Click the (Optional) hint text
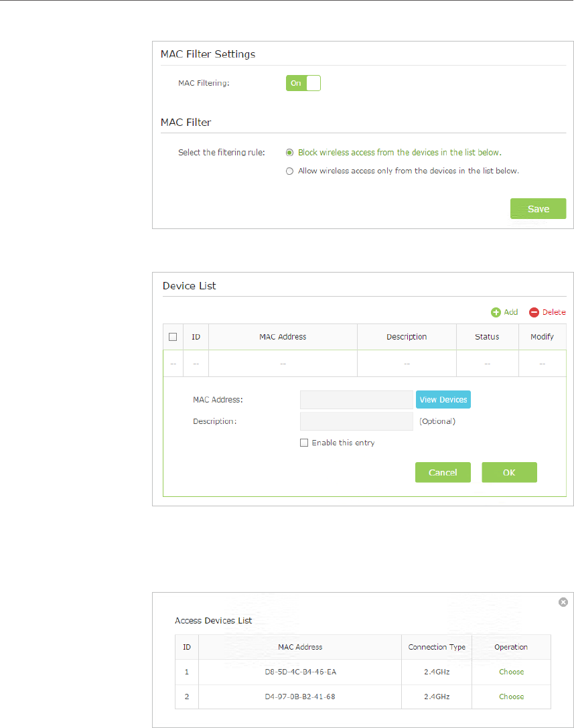Image resolution: width=574 pixels, height=728 pixels. [437, 421]
